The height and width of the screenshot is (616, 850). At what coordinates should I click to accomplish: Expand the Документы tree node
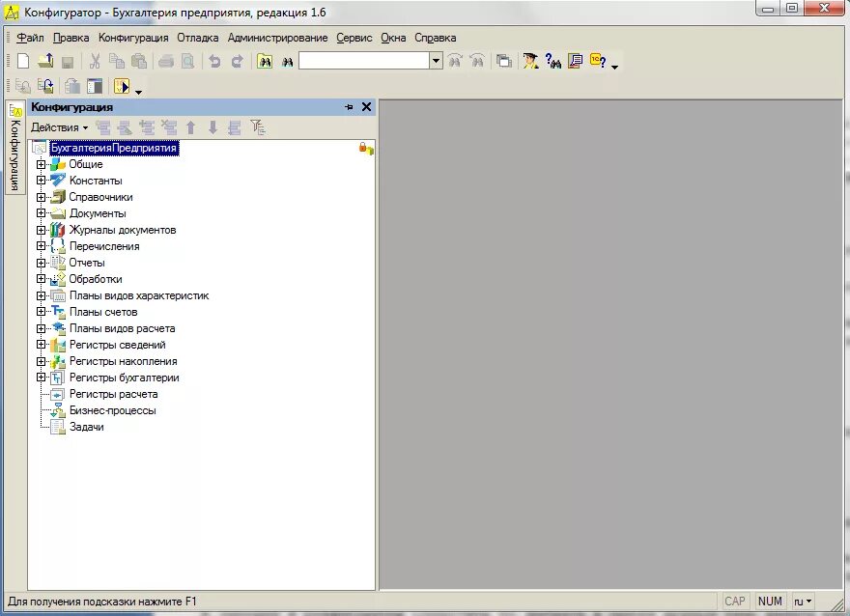pos(41,213)
